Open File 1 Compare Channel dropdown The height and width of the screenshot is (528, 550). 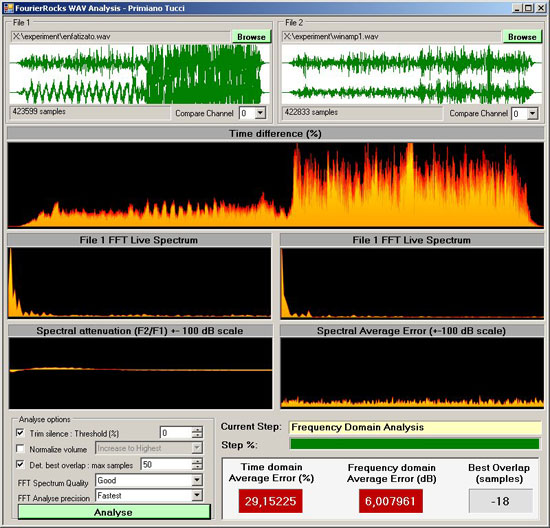pyautogui.click(x=260, y=113)
